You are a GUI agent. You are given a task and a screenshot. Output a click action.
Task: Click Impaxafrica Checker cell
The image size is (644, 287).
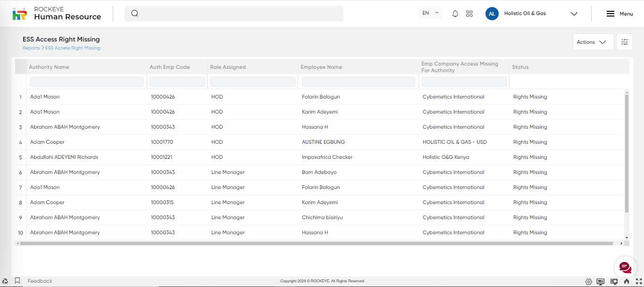[x=327, y=157]
